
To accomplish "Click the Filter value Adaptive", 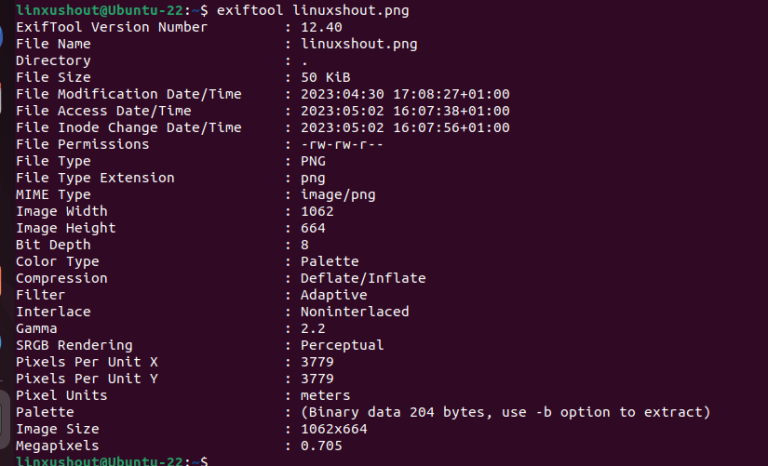I will pyautogui.click(x=334, y=295).
